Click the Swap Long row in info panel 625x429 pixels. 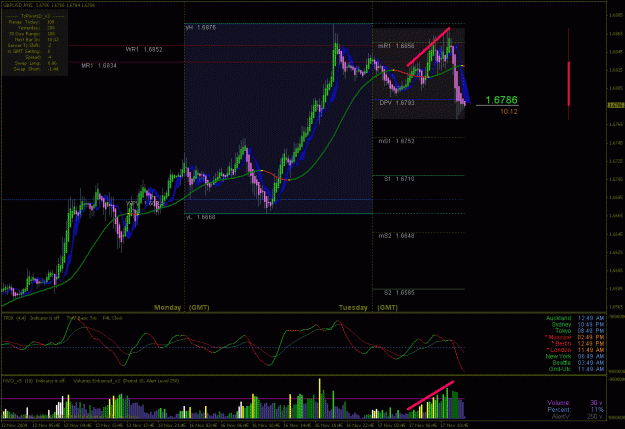coord(36,63)
